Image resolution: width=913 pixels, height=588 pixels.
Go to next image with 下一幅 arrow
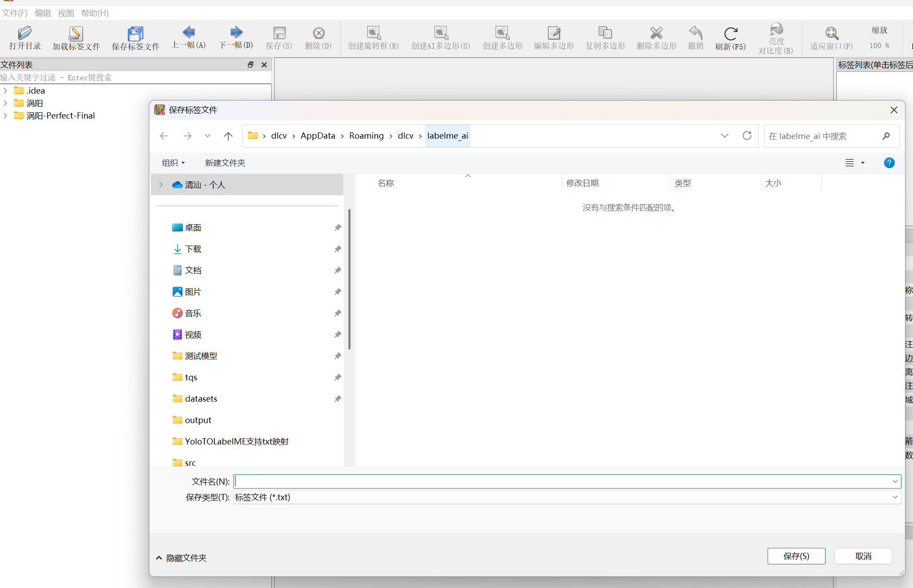[236, 33]
